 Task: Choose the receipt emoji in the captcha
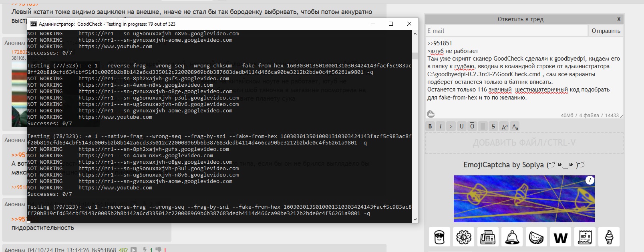click(x=585, y=237)
